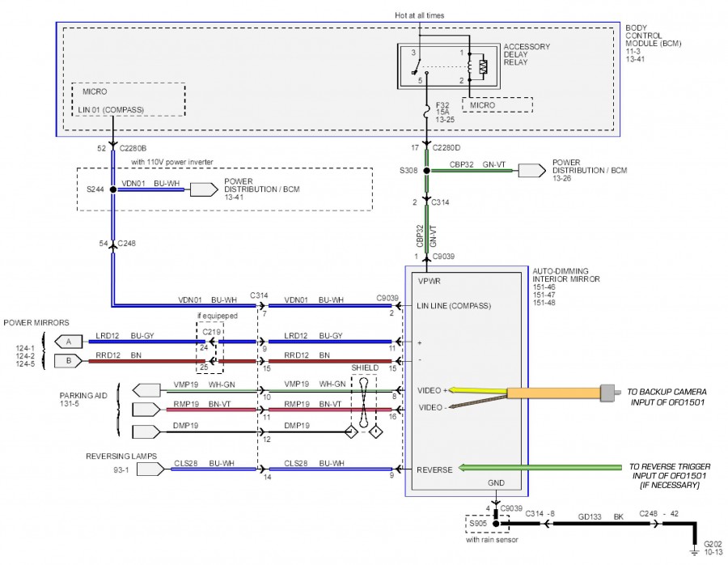Select the S905 rain sensor splice dot

[494, 525]
